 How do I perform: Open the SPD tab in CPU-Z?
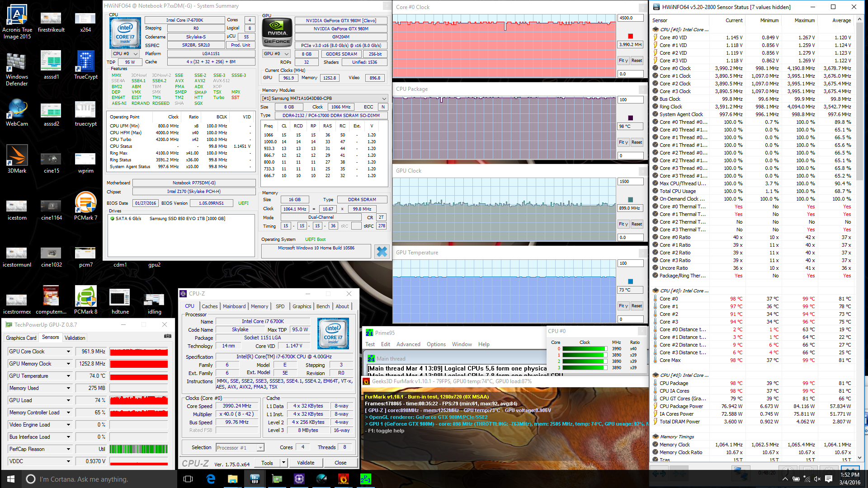280,306
